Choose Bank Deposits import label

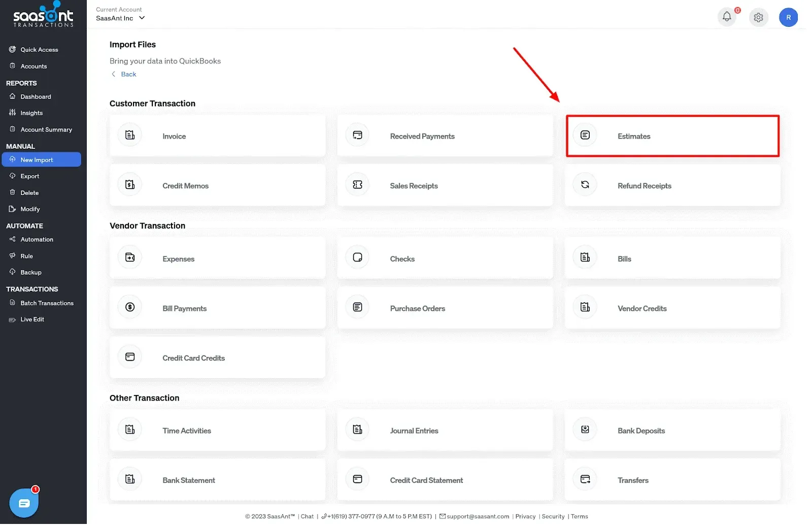click(641, 431)
